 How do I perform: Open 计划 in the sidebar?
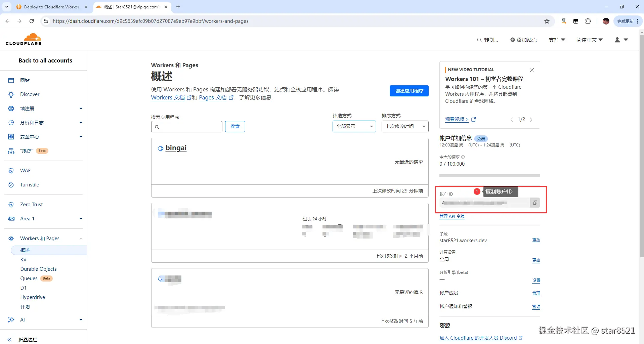coord(25,307)
